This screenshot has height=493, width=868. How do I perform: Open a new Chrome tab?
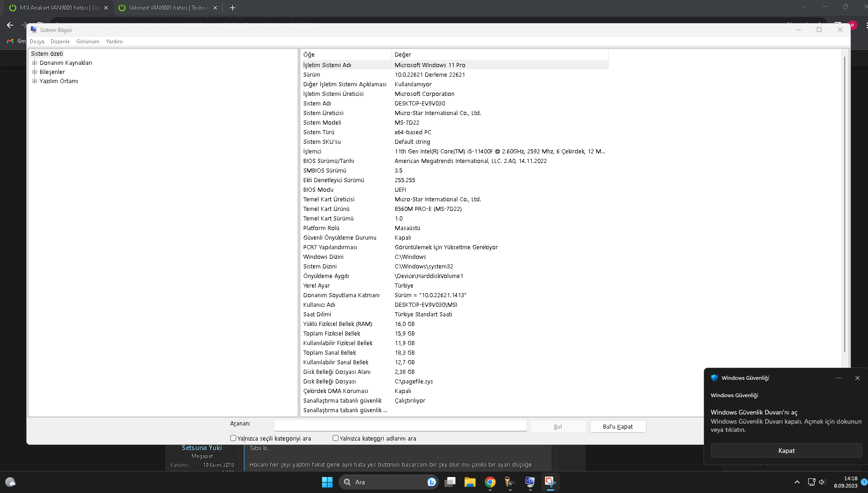(233, 8)
